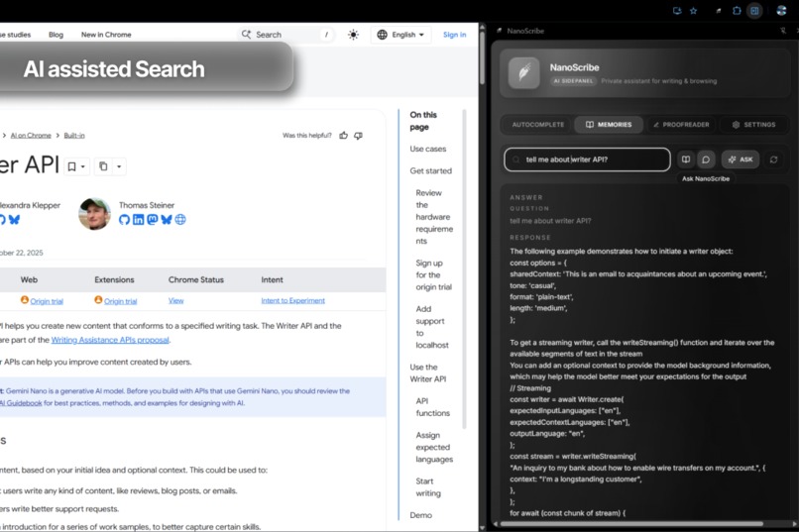Jump to Use cases section
The height and width of the screenshot is (532, 799).
pos(428,150)
